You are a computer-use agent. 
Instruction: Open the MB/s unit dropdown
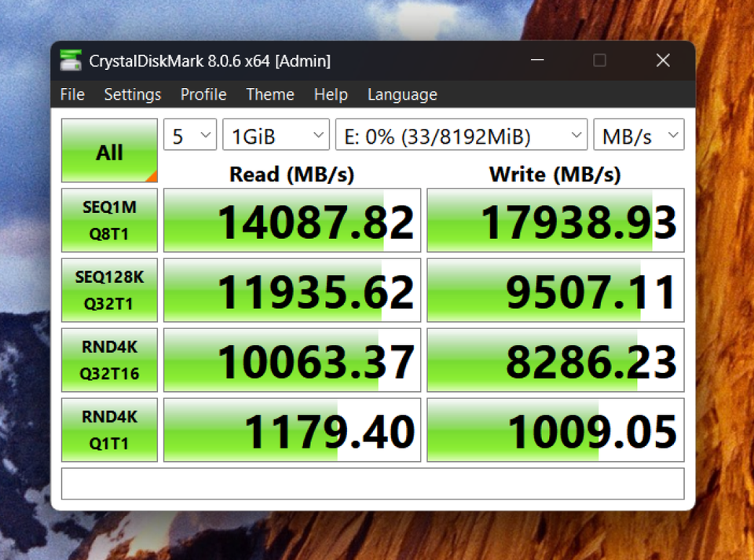point(638,134)
